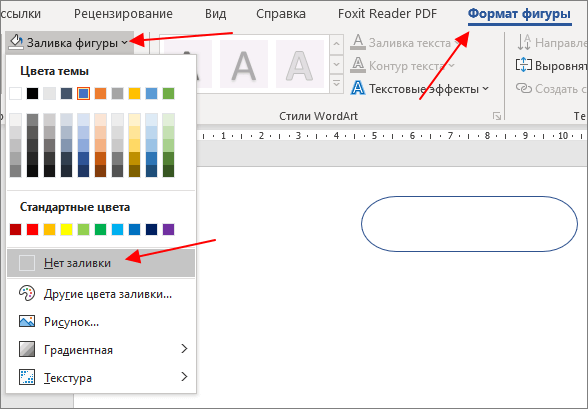Image resolution: width=588 pixels, height=409 pixels.
Task: Open the View tab
Action: point(216,14)
